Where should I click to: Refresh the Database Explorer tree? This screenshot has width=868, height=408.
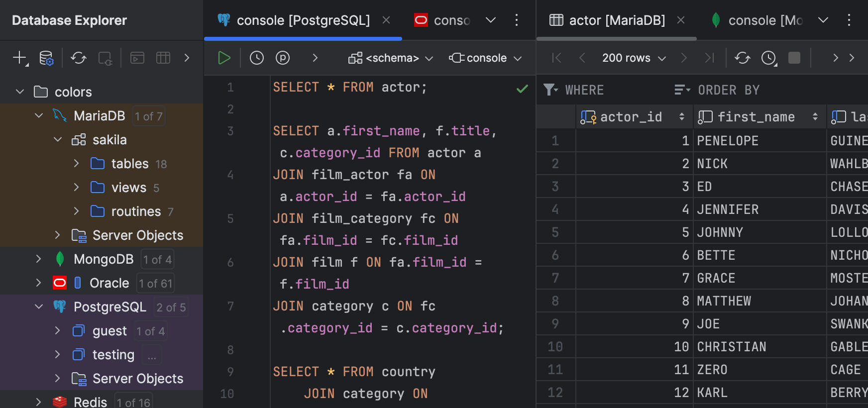click(78, 58)
